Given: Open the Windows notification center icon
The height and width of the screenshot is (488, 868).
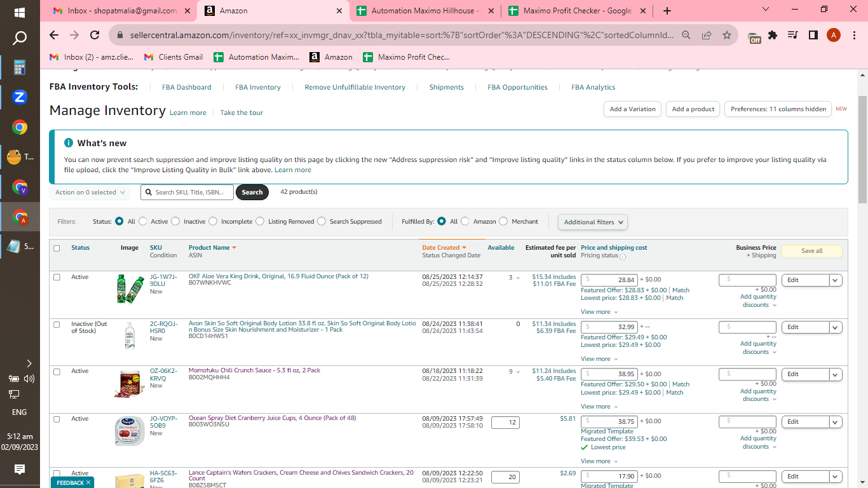Looking at the screenshot, I should pos(20,469).
